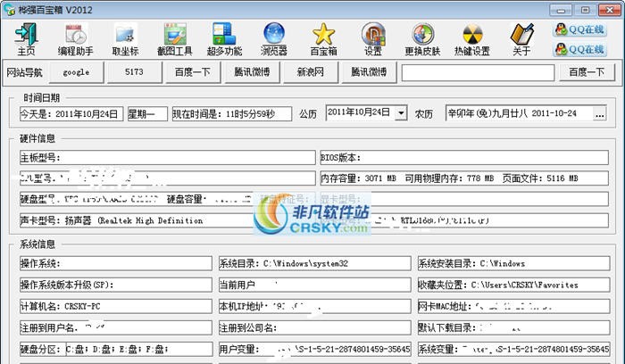The height and width of the screenshot is (364, 625).
Task: Click the 默认下载目录 field
Action: (x=513, y=327)
